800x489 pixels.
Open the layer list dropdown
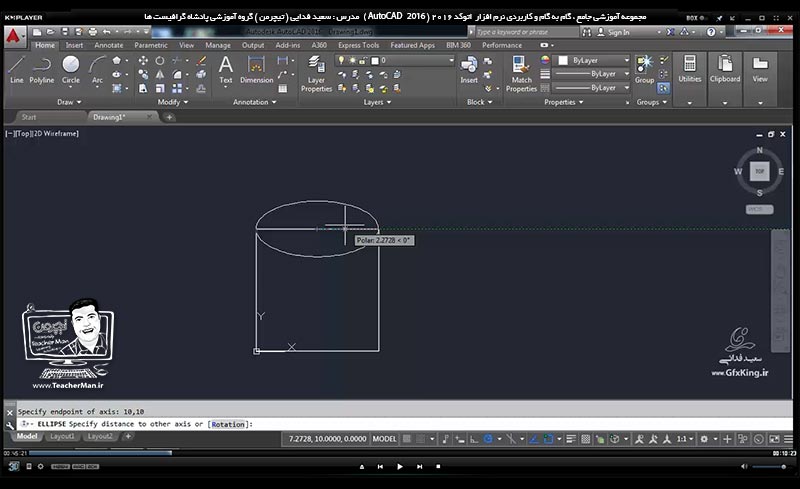pyautogui.click(x=394, y=60)
